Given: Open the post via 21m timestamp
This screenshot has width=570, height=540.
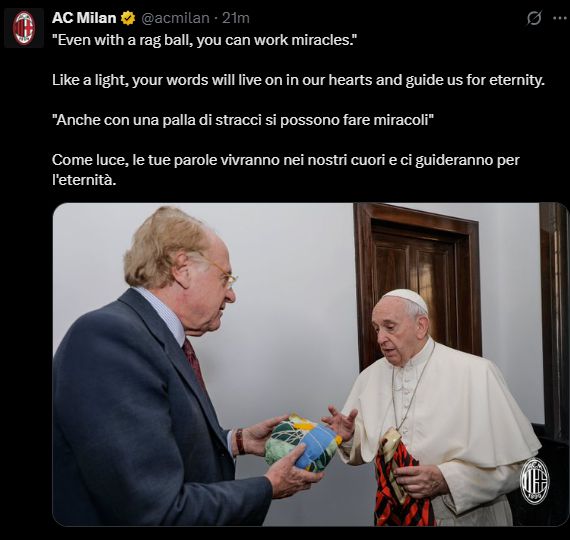Looking at the screenshot, I should tap(236, 18).
